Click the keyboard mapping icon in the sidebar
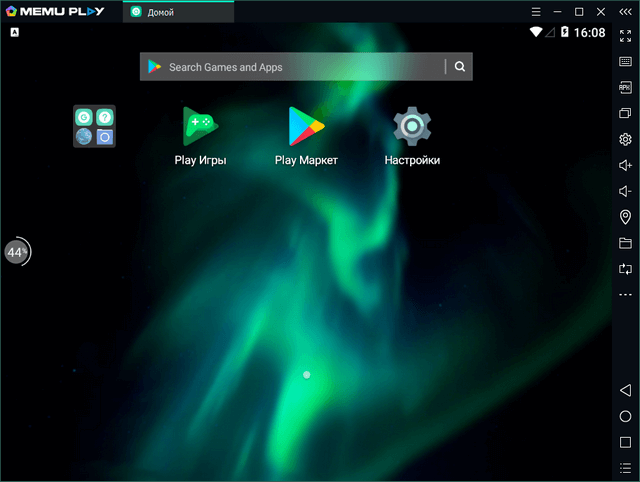 (625, 62)
